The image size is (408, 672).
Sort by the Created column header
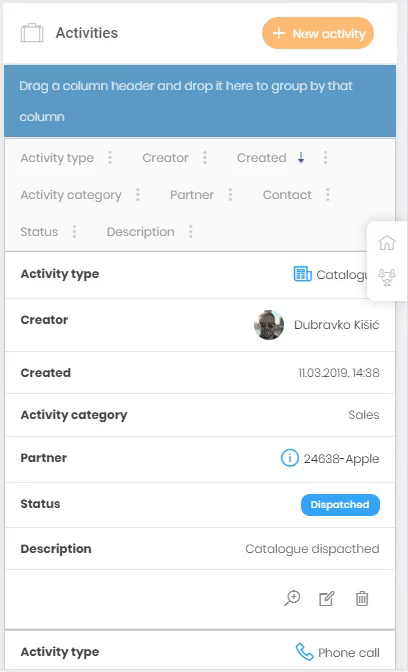[x=261, y=158]
